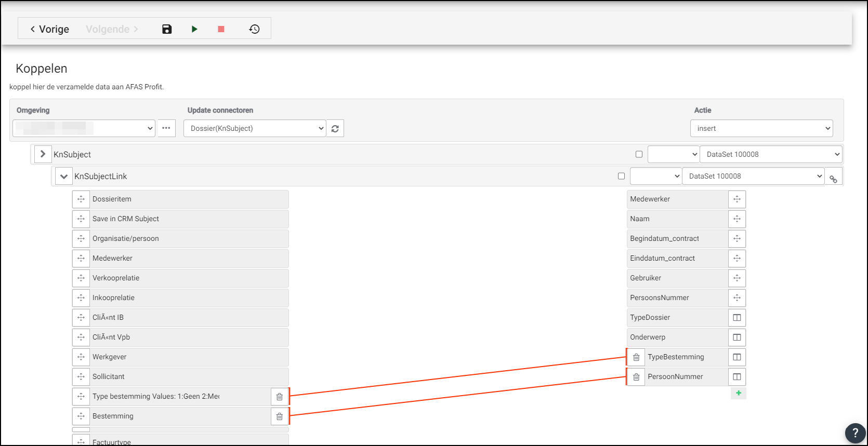Open the Dossier(KnSubject) connector dropdown

(x=254, y=129)
